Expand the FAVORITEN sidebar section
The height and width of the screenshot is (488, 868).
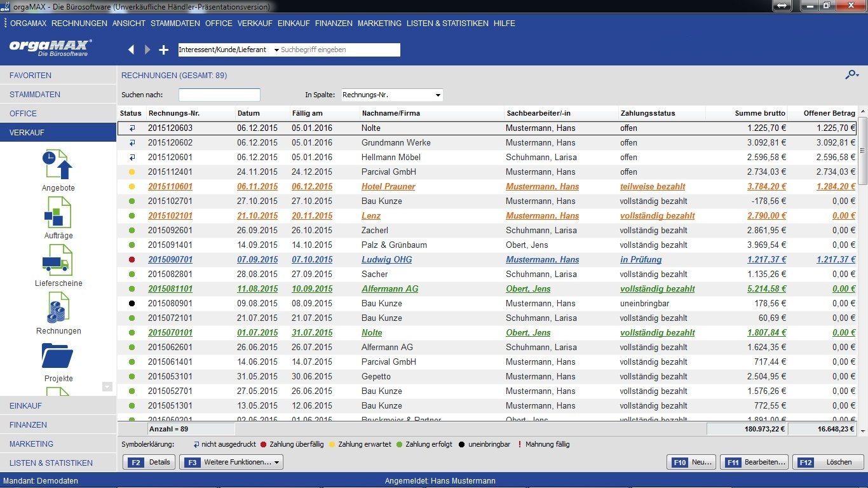coord(58,75)
